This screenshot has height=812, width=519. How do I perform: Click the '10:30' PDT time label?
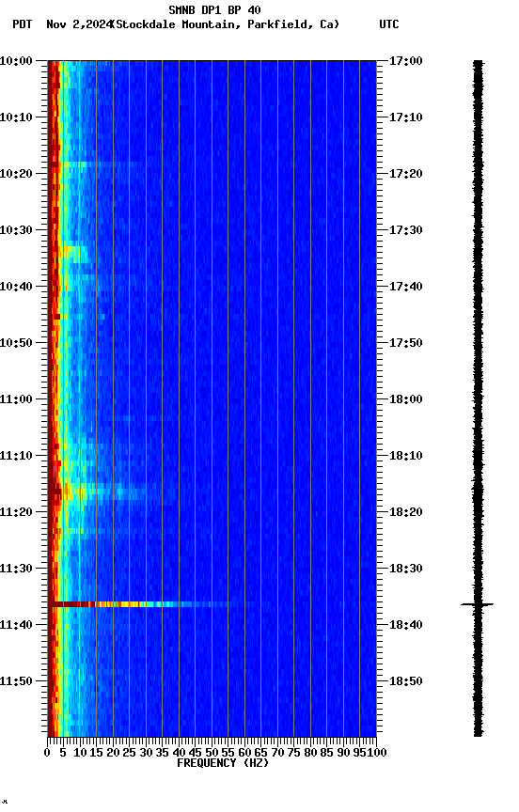click(16, 230)
